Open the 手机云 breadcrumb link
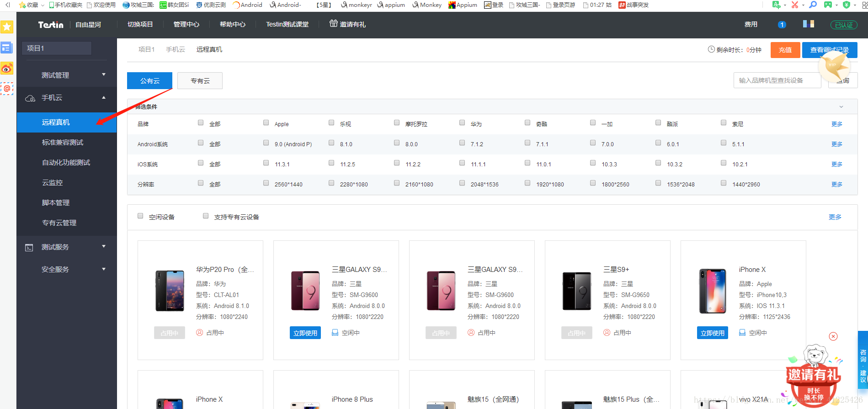This screenshot has height=409, width=868. click(x=176, y=49)
